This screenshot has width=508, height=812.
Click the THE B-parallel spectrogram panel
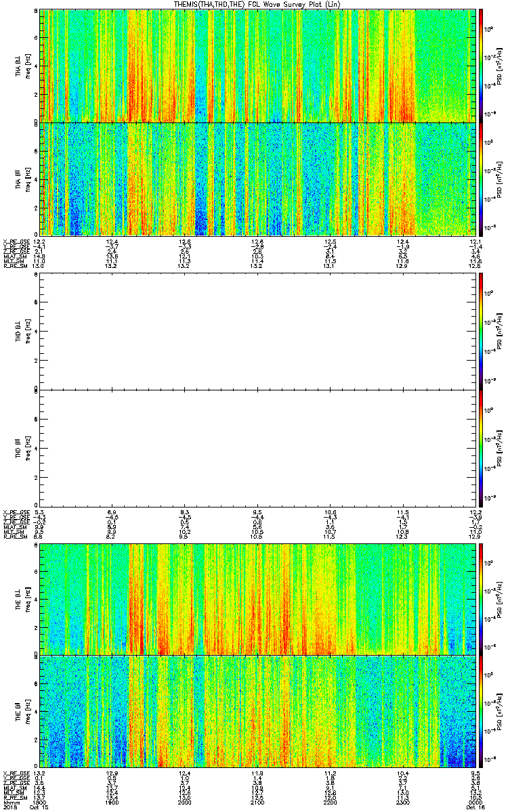pos(259,711)
